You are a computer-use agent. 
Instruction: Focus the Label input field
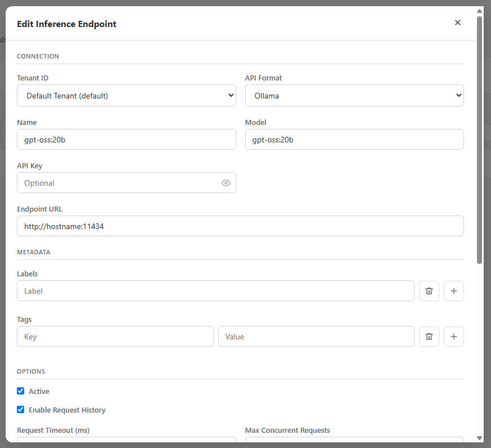215,291
